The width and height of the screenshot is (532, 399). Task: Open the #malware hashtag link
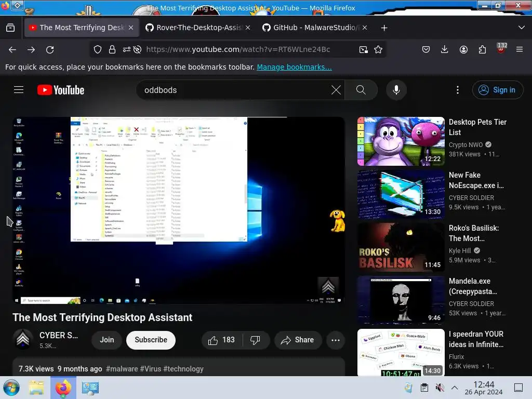[122, 369]
